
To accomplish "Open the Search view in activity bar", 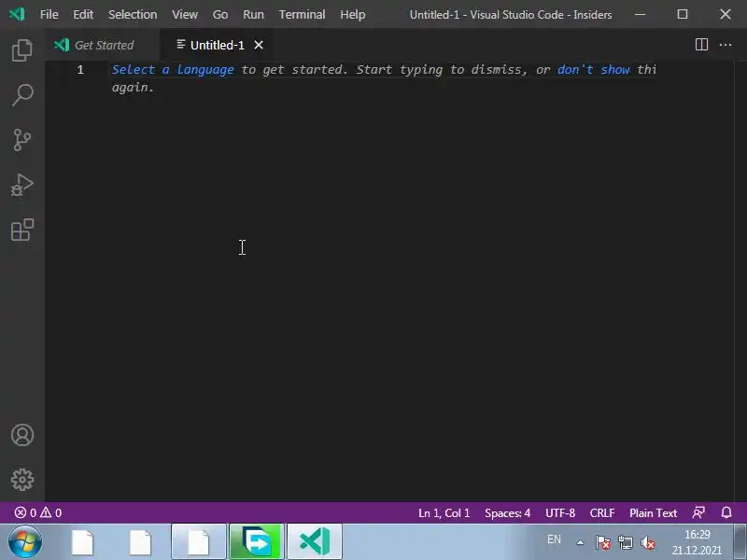I will (x=21, y=95).
